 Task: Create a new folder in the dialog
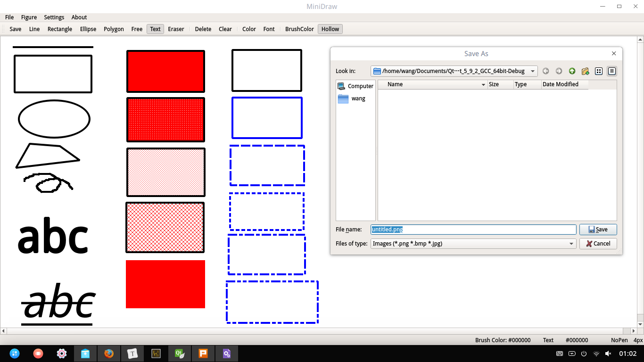tap(585, 71)
